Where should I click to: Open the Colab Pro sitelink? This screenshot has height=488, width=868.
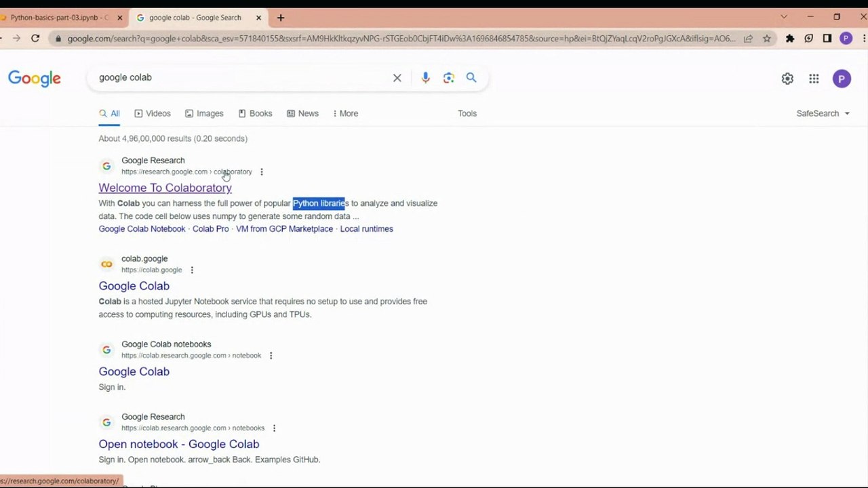pyautogui.click(x=210, y=229)
